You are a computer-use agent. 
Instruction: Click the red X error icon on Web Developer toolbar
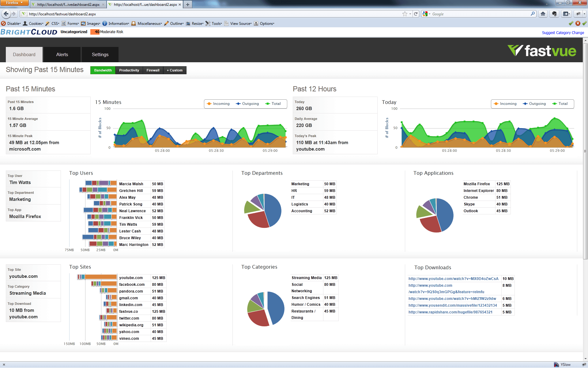click(x=578, y=23)
